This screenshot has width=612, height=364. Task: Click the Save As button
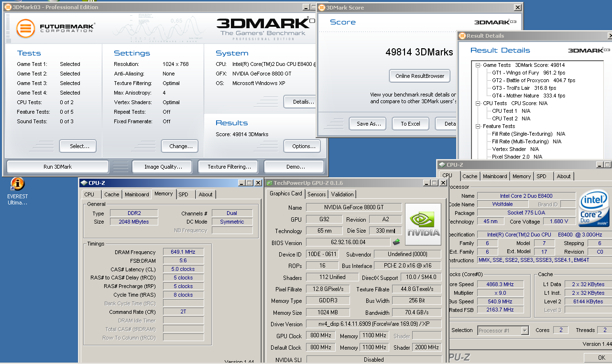click(367, 124)
